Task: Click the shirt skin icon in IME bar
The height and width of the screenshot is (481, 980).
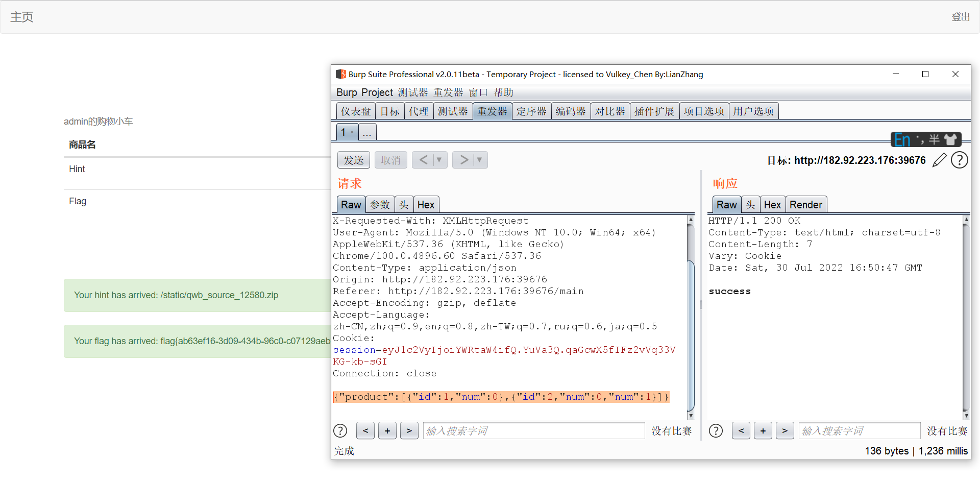Action: point(950,139)
